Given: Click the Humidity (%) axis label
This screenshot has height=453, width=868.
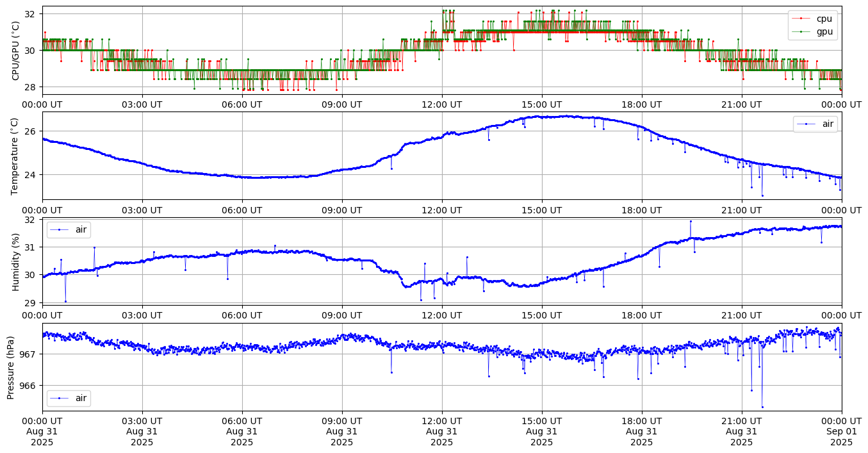Looking at the screenshot, I should coord(16,261).
